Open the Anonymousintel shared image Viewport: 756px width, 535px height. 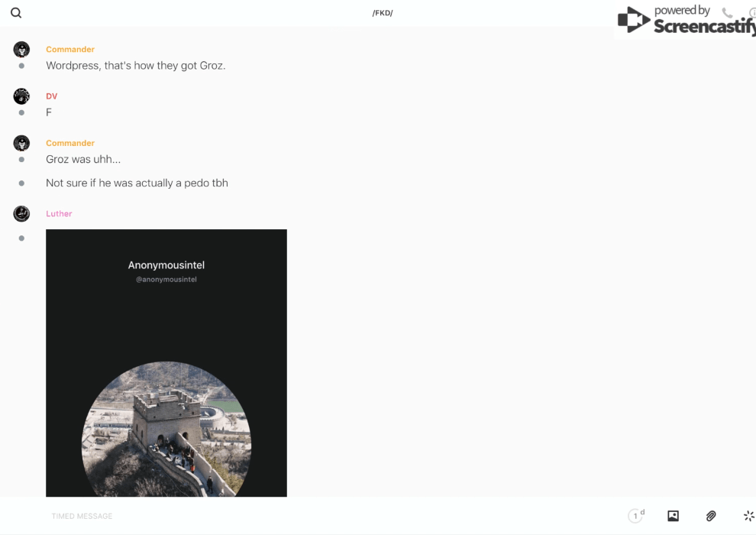coord(166,363)
